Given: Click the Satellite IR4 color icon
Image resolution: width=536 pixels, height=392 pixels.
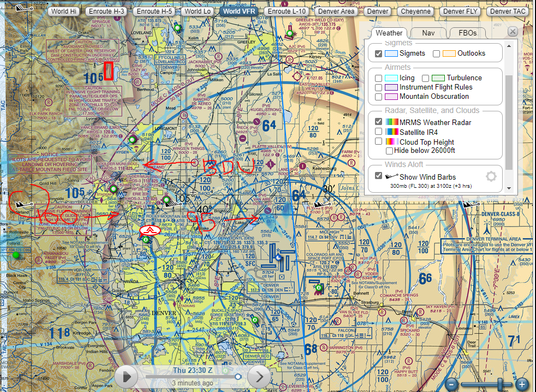Looking at the screenshot, I should click(392, 132).
